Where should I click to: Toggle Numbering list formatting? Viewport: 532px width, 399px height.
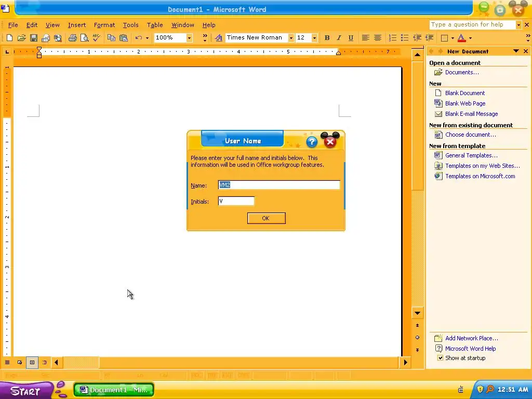click(x=393, y=37)
